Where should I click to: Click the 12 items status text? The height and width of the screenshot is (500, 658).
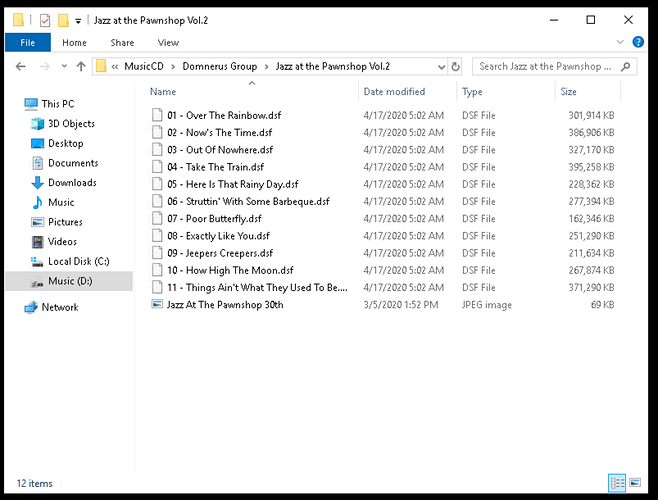point(34,484)
